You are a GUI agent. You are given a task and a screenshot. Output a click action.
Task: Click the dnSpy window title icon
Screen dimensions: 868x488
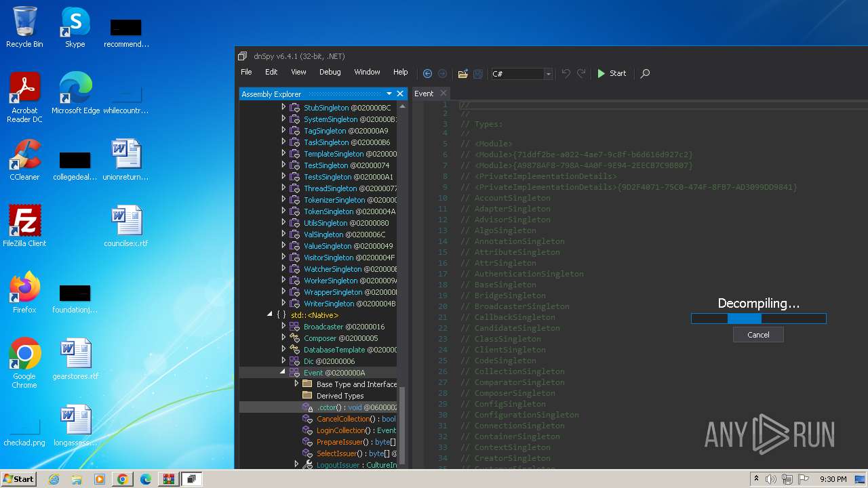click(243, 56)
